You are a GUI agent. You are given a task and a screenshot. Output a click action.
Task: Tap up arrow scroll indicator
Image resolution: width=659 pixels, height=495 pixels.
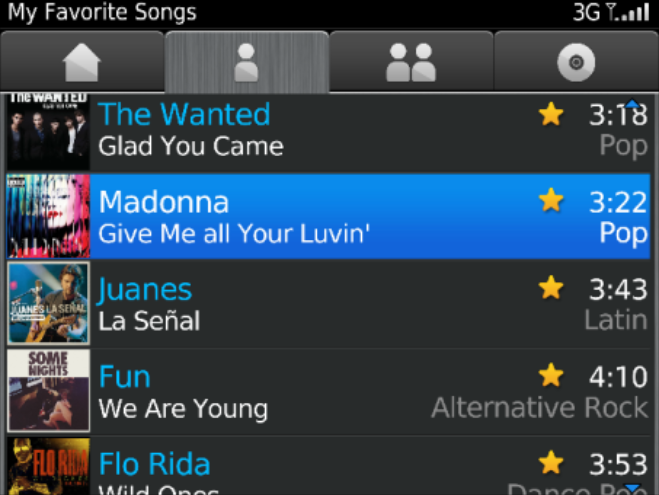pos(632,103)
